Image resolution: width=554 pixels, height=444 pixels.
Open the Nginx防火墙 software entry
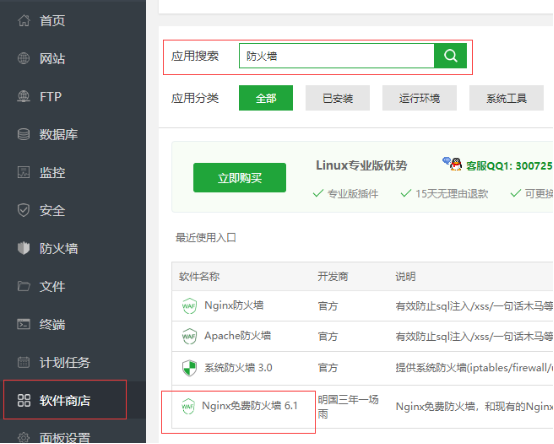coord(234,305)
